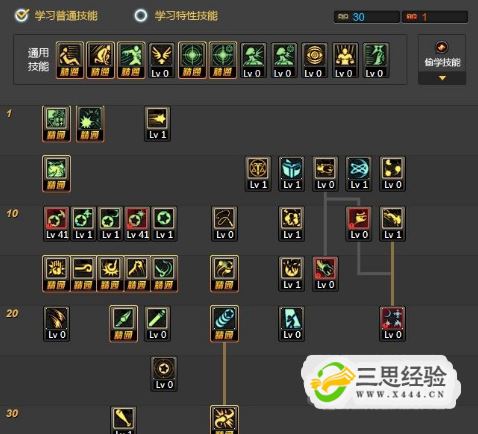478x434 pixels.
Task: Choose the whip skill icon at level 10
Action: (x=224, y=224)
